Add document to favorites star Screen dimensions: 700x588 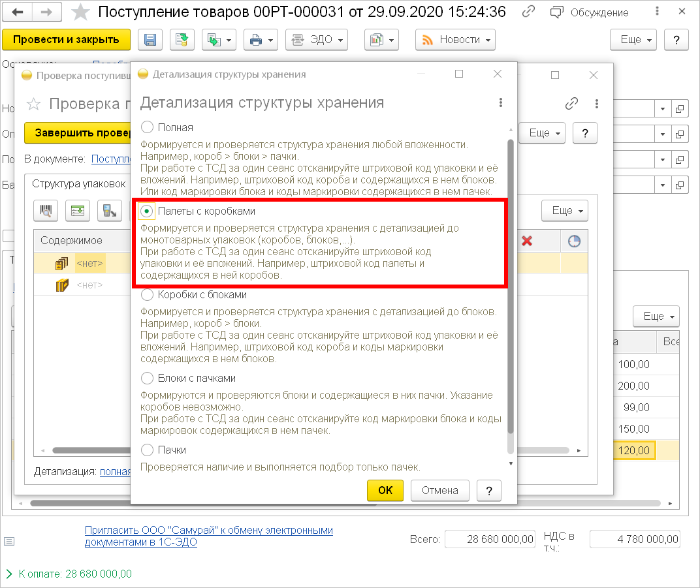[80, 12]
